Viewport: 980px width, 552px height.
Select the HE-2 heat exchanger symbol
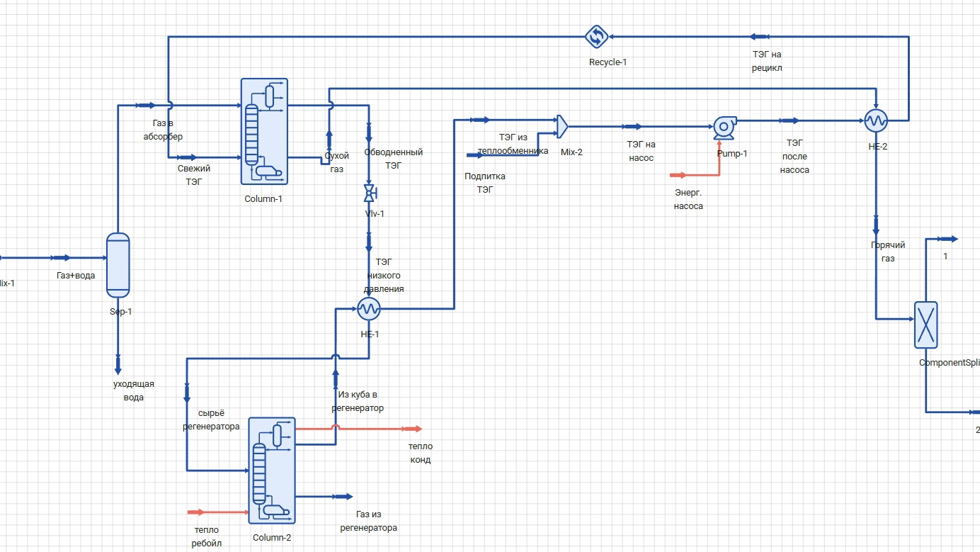(876, 120)
